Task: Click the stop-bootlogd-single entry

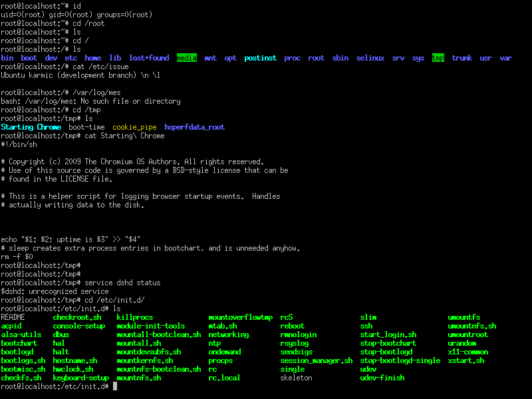Action: click(x=400, y=360)
